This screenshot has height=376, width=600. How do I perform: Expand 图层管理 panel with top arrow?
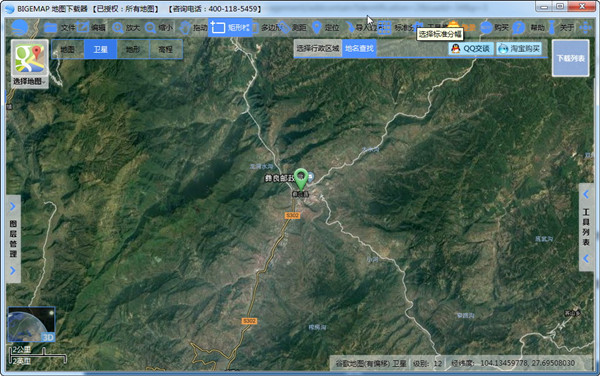point(13,207)
